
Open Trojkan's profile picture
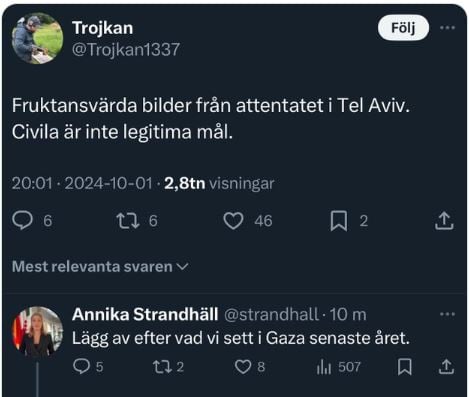click(37, 38)
